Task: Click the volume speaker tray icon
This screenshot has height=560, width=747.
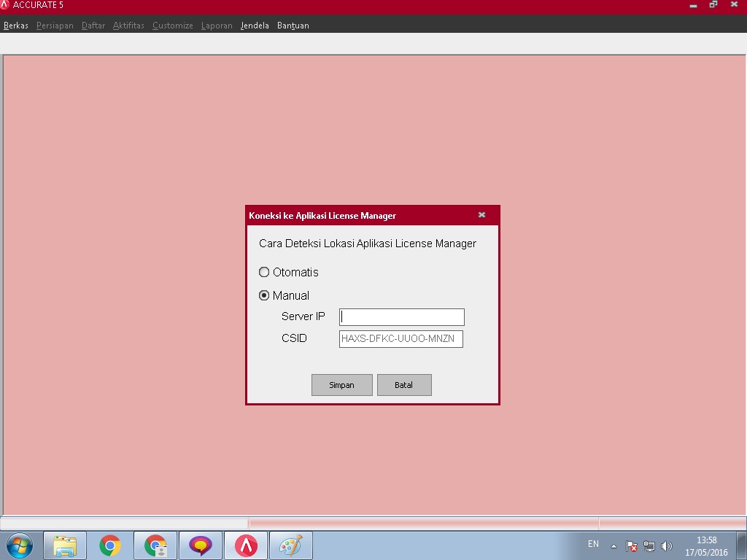Action: tap(666, 545)
